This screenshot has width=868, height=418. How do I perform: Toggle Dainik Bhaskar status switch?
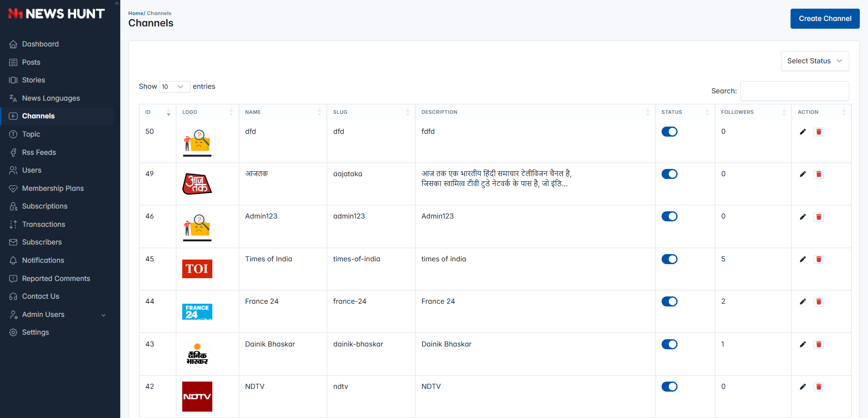[669, 344]
